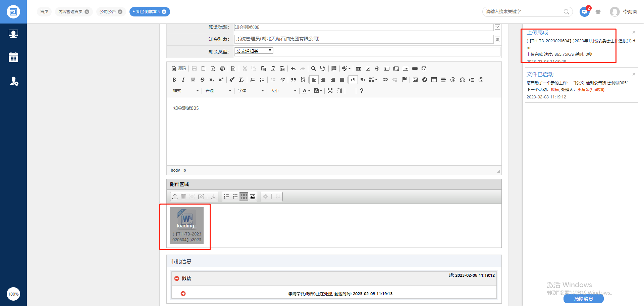644x306 pixels.
Task: Open the messages icon with badge 2
Action: (585, 12)
